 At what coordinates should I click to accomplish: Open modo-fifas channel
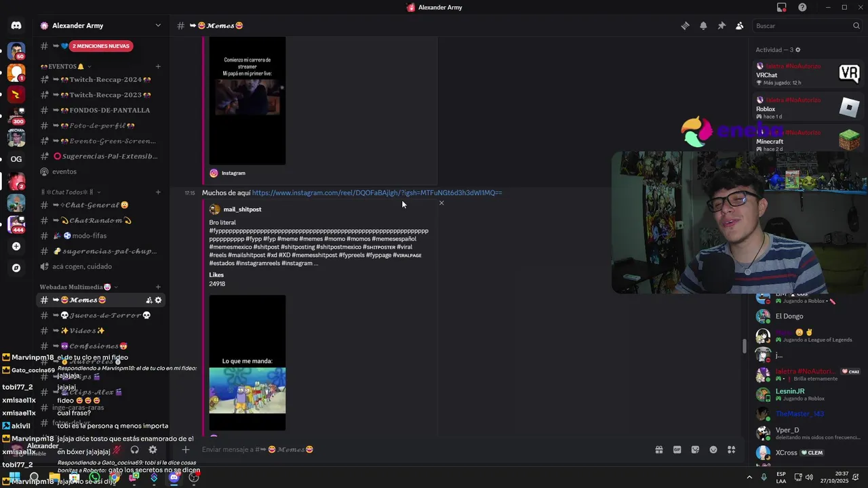101,236
